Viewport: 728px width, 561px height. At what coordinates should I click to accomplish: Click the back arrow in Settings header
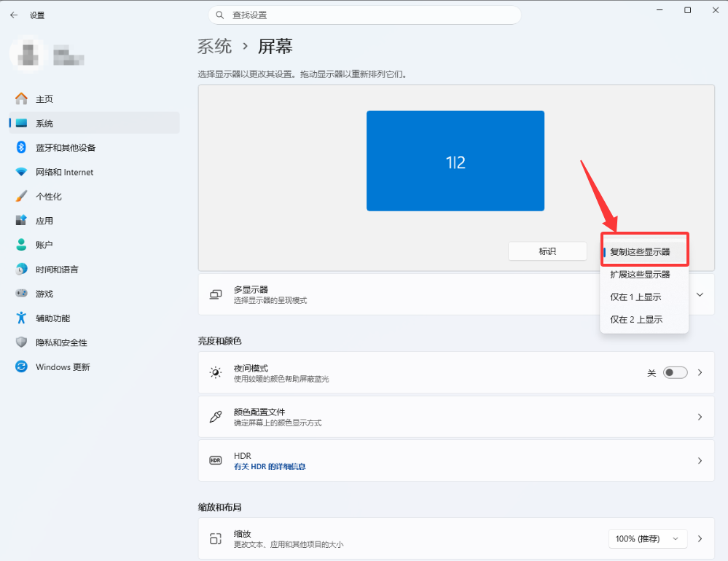(x=14, y=15)
